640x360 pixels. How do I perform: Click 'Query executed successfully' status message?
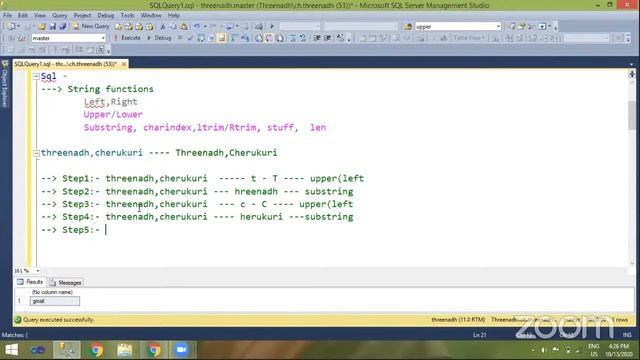[58, 320]
